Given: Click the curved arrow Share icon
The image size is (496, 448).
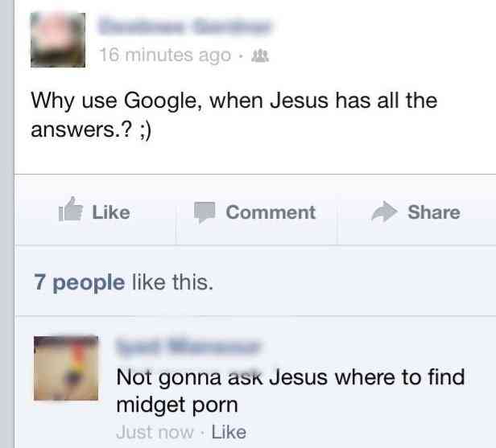Looking at the screenshot, I should point(384,212).
